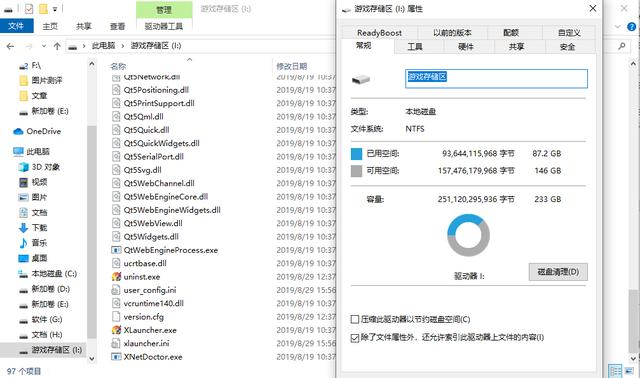Open Explorer help question mark icon

(631, 27)
